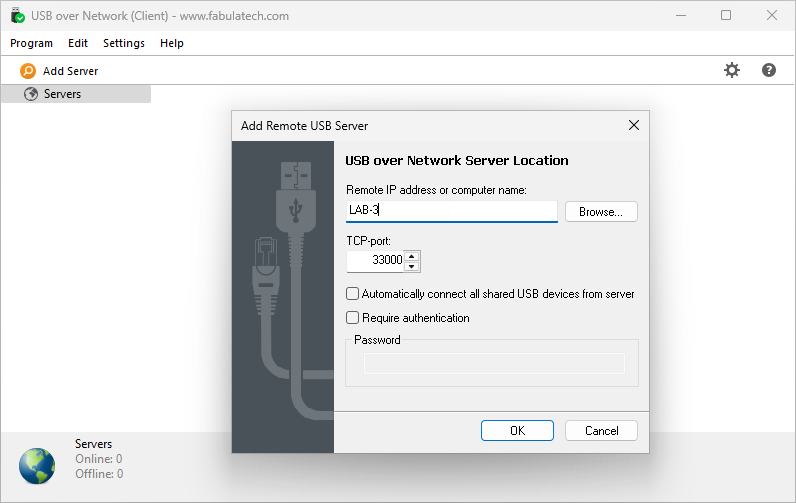The image size is (796, 503).
Task: Maximize the main application window
Action: [726, 15]
